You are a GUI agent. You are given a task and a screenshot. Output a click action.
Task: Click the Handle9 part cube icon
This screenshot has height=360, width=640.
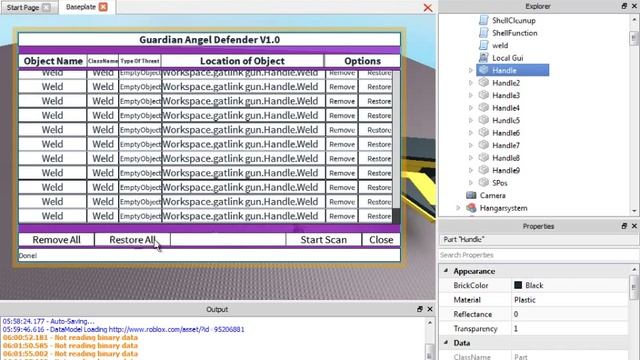tap(484, 170)
